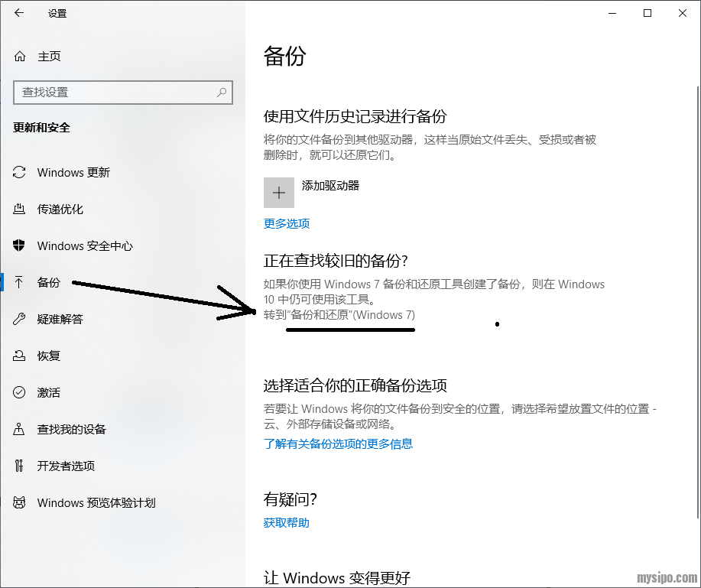Click the back arrow icon
This screenshot has width=701, height=588.
tap(19, 13)
